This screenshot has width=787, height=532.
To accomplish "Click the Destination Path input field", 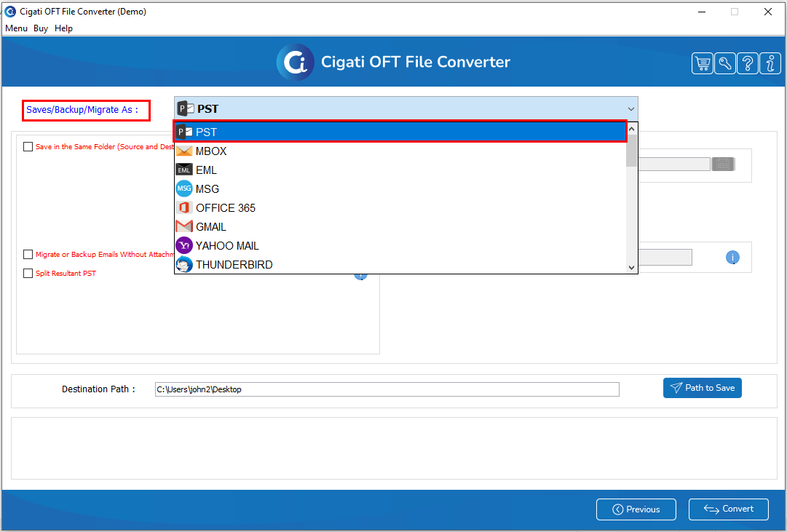I will (x=387, y=389).
